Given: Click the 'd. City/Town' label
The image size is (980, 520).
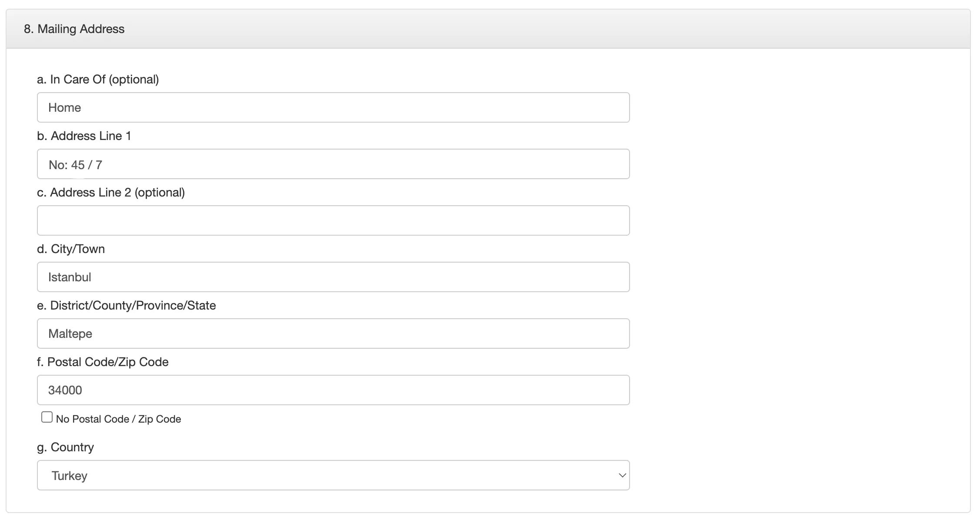Looking at the screenshot, I should pyautogui.click(x=71, y=249).
